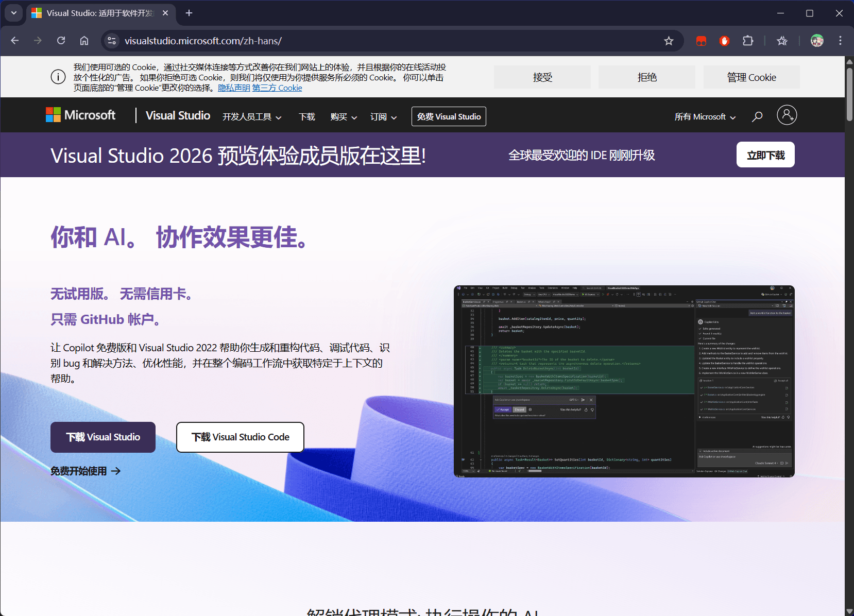Open the 隐私声明 privacy link
The height and width of the screenshot is (616, 854).
tap(234, 88)
